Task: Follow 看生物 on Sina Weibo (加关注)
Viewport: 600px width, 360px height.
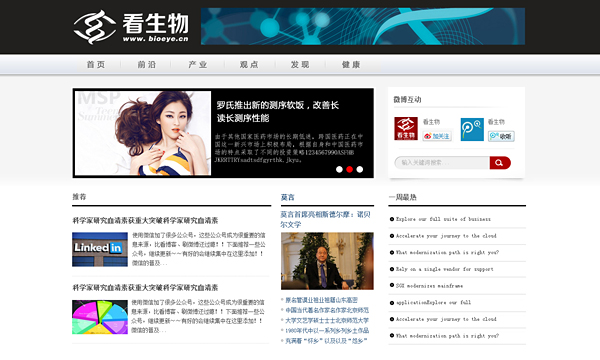Action: (437, 136)
